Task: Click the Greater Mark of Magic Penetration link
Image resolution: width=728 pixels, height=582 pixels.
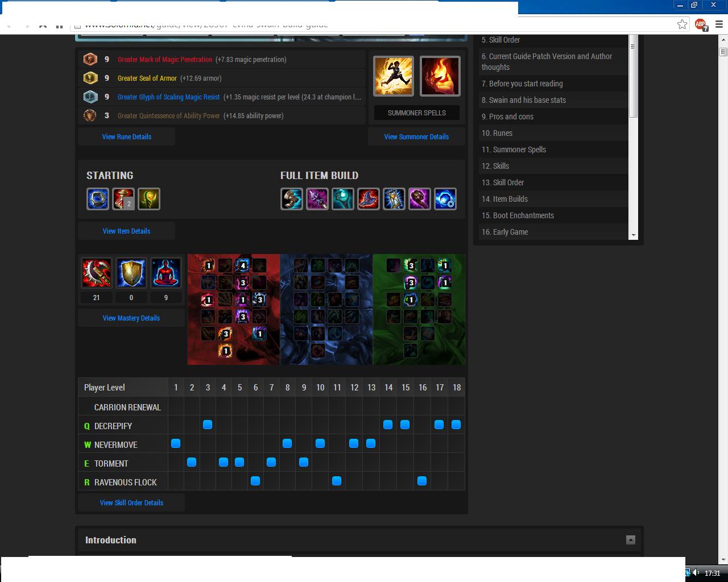Action: [x=165, y=59]
